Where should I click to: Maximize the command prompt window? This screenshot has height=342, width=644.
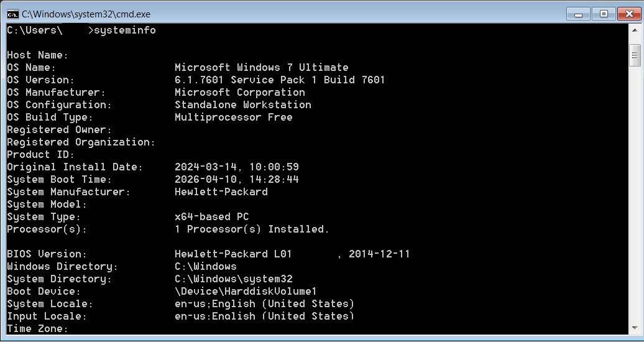pyautogui.click(x=604, y=14)
